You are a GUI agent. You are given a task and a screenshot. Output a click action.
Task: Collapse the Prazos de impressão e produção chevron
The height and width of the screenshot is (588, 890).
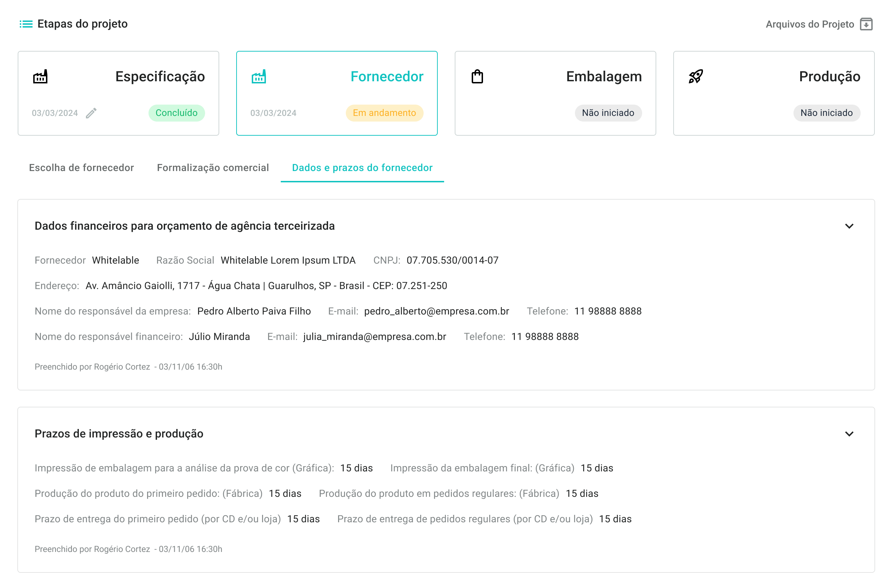849,434
